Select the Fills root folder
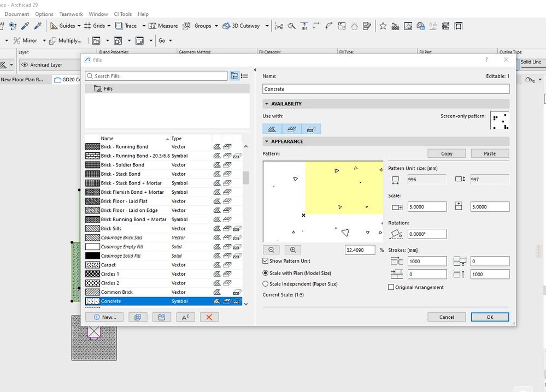The image size is (546, 392). [x=167, y=88]
